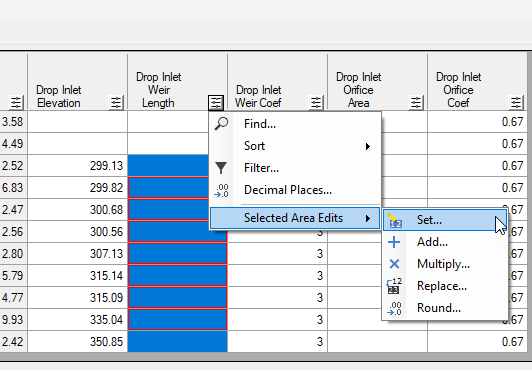This screenshot has height=370, width=532.
Task: Click the plus icon beside Add
Action: point(394,242)
